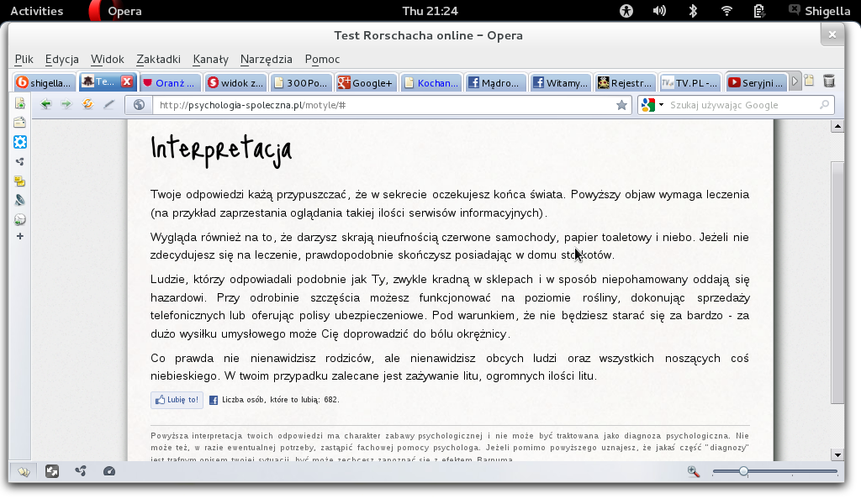861x504 pixels.
Task: Toggle the panels button in the status bar
Action: click(24, 471)
